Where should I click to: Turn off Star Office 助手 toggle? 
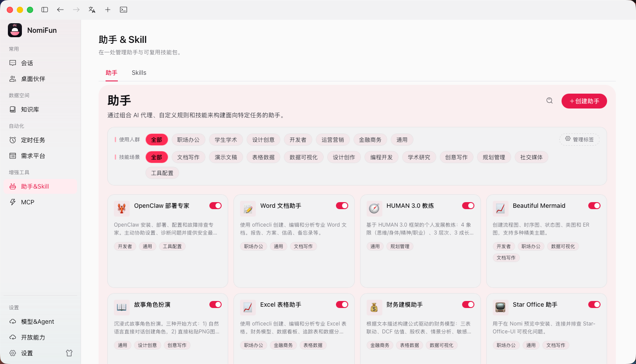coord(594,304)
